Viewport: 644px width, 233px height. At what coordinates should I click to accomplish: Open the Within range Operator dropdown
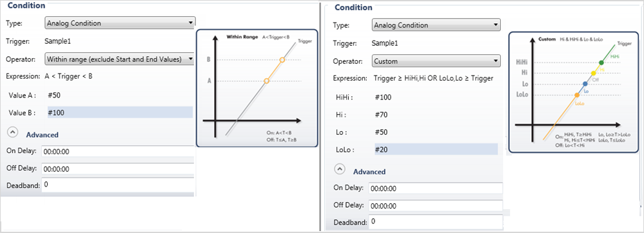(x=119, y=59)
